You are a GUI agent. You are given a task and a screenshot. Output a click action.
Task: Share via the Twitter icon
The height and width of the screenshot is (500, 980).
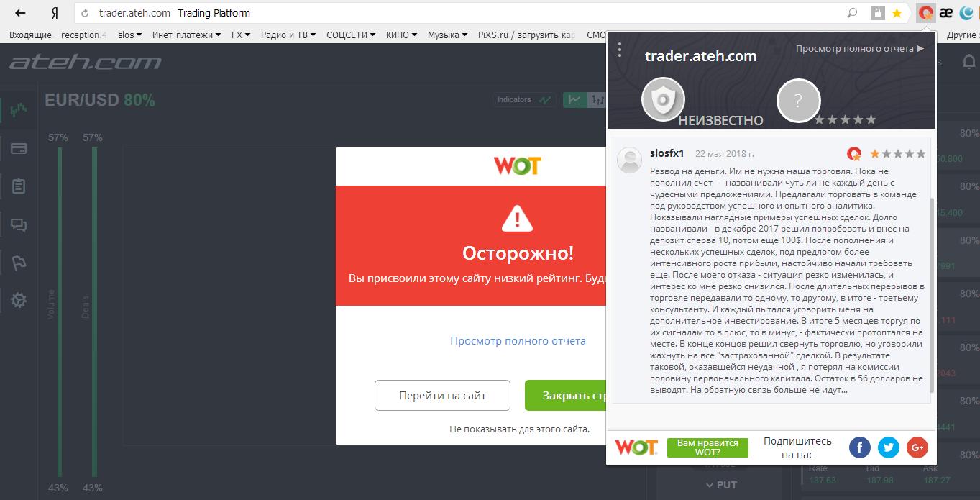pyautogui.click(x=889, y=447)
